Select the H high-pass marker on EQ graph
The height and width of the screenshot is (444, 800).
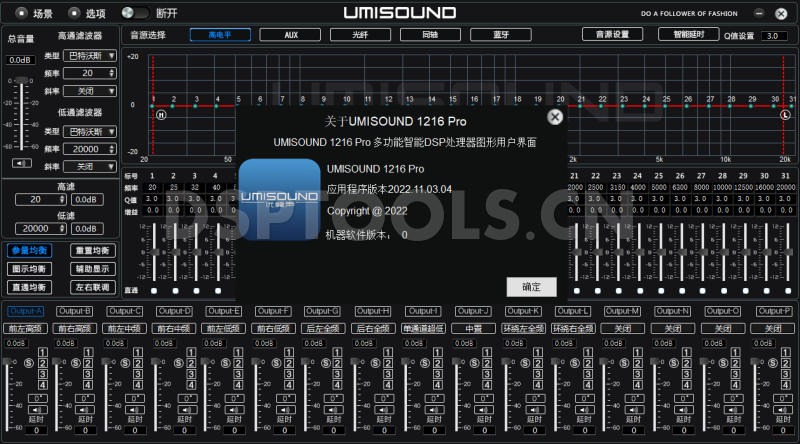tap(161, 115)
